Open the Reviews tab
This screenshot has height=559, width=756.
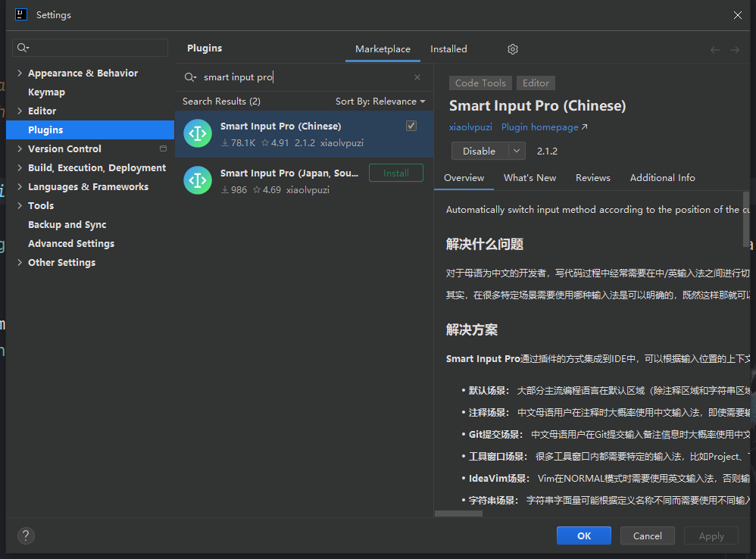pyautogui.click(x=592, y=178)
